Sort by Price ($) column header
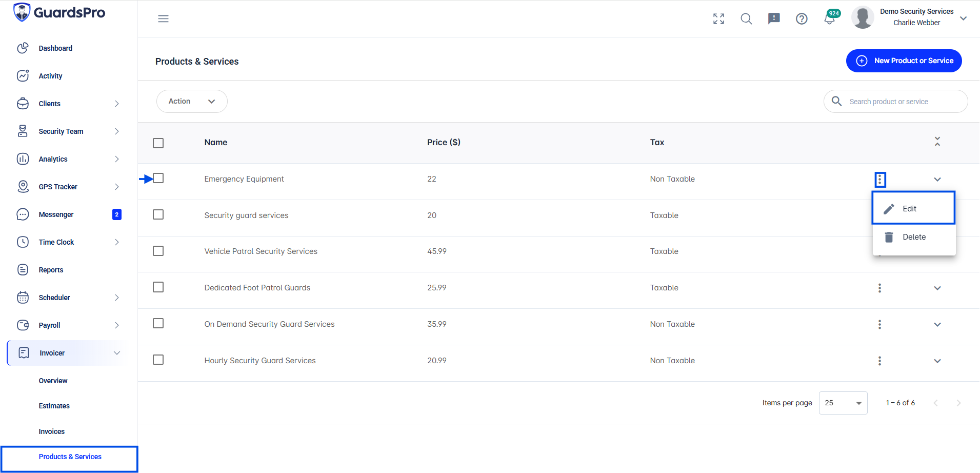 (x=444, y=143)
